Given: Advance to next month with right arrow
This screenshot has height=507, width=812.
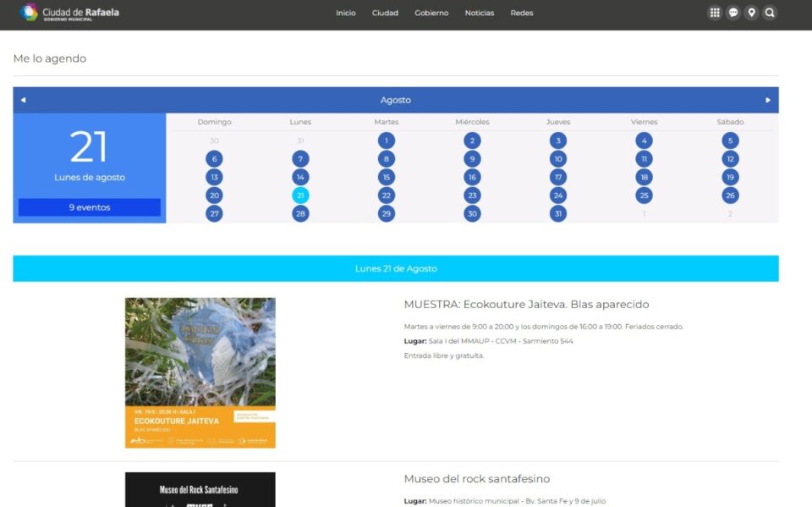Looking at the screenshot, I should [768, 100].
